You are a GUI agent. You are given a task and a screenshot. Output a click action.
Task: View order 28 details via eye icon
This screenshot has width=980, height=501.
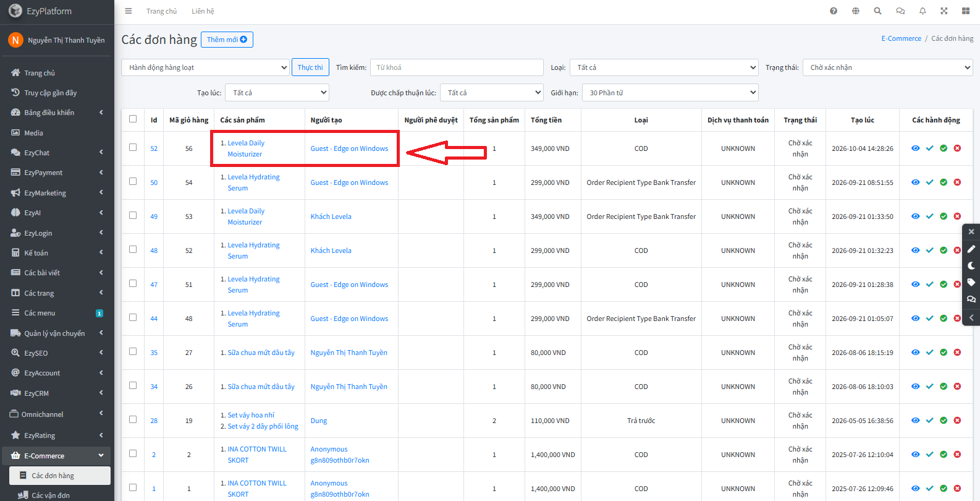915,421
